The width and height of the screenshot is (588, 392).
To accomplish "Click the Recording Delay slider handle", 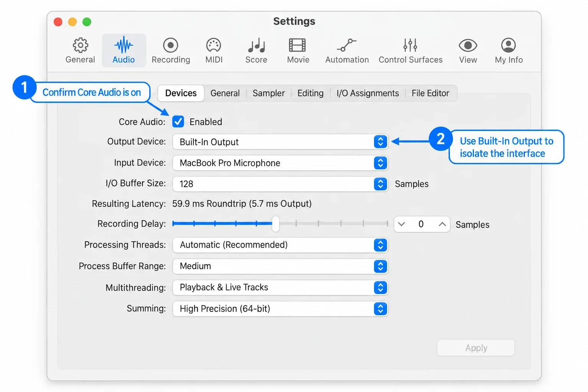I will tap(276, 224).
